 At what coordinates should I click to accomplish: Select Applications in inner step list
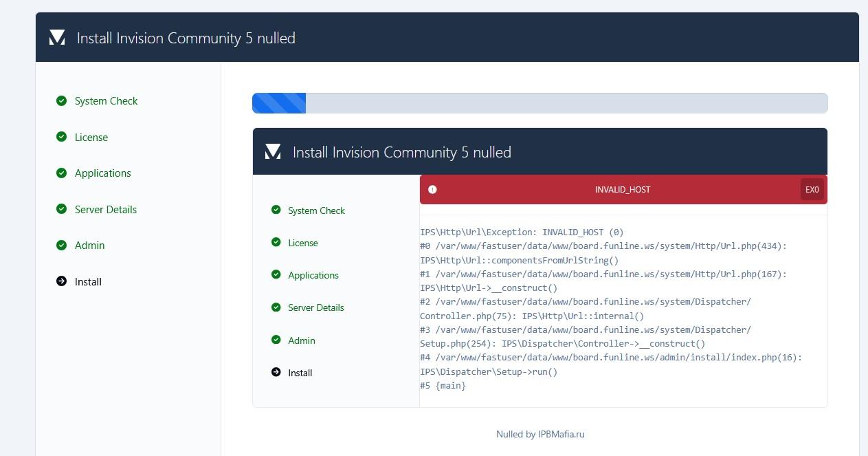(313, 275)
